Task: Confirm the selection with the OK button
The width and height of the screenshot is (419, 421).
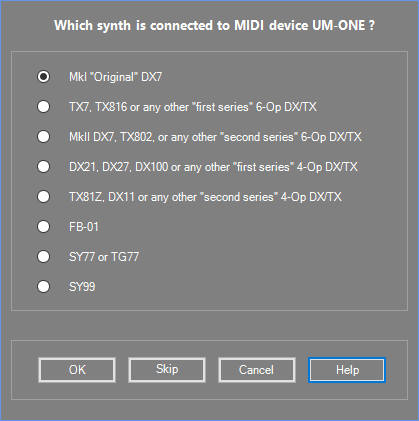Action: point(77,370)
